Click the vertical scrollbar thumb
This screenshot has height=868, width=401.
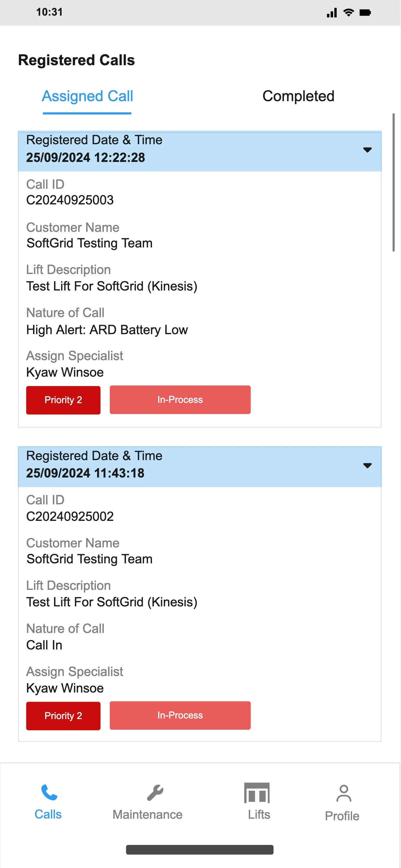click(393, 182)
